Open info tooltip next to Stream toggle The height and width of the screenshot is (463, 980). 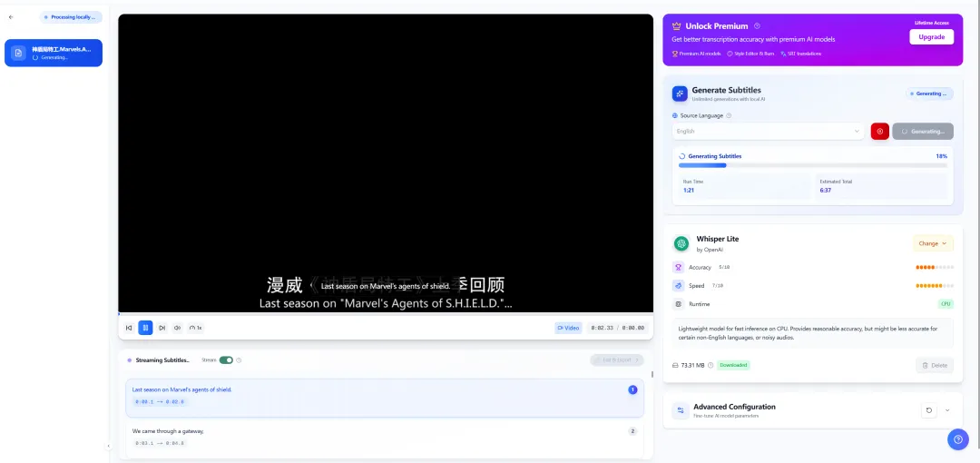pyautogui.click(x=240, y=360)
